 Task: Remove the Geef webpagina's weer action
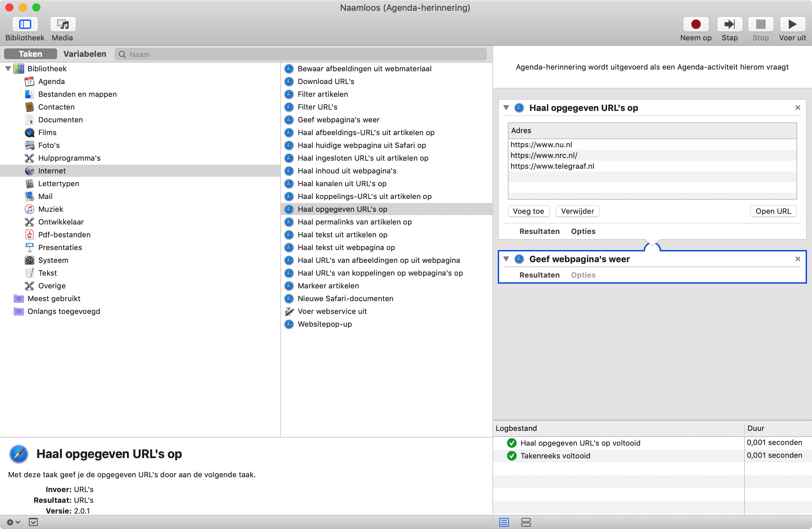tap(797, 259)
